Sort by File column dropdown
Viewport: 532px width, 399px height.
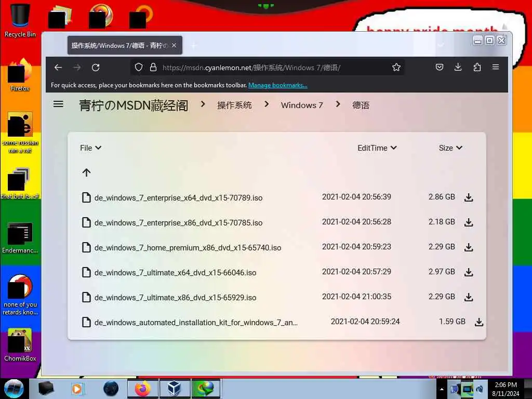pos(90,148)
